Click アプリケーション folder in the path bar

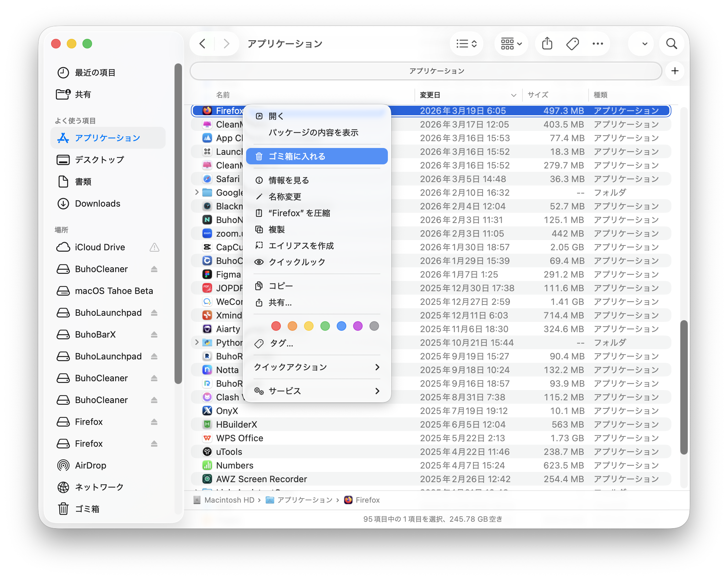[300, 500]
